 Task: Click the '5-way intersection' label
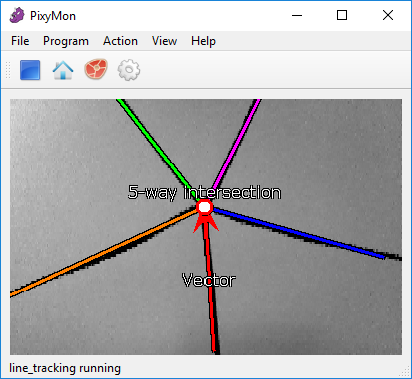pos(204,192)
